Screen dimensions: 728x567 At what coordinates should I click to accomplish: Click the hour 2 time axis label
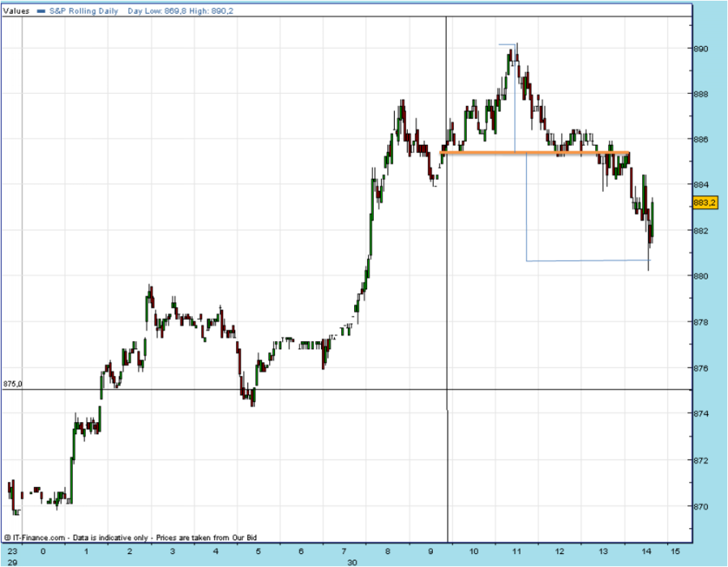point(130,552)
